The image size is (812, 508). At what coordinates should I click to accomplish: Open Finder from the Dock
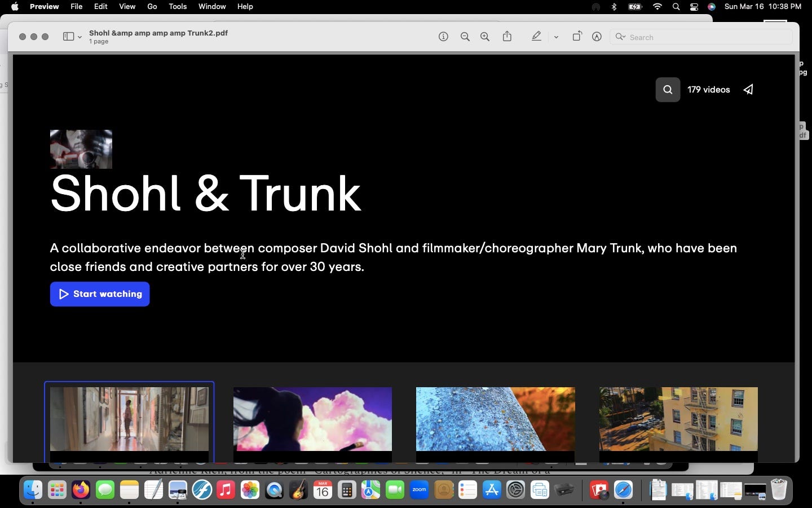coord(33,490)
